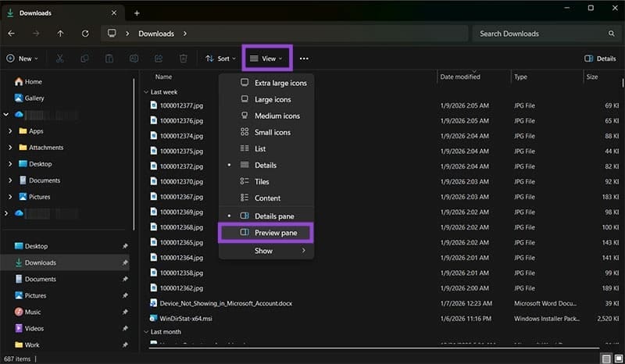Click the horizontal scrollbar of file list
The image size is (625, 364).
pyautogui.click(x=374, y=348)
